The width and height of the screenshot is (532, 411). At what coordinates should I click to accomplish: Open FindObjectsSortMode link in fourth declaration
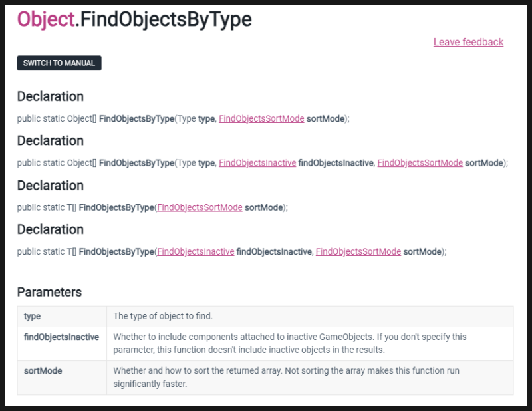357,251
